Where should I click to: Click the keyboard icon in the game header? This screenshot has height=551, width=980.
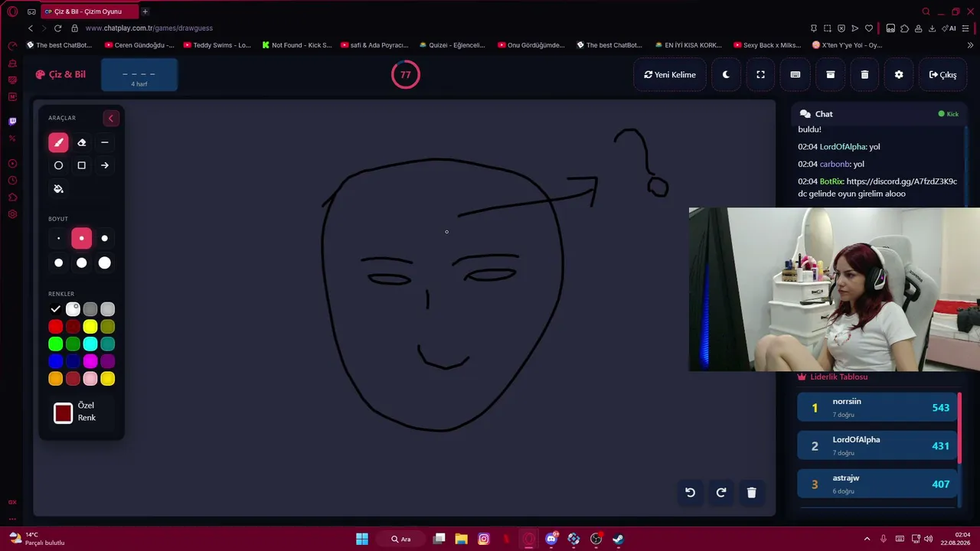click(x=795, y=75)
